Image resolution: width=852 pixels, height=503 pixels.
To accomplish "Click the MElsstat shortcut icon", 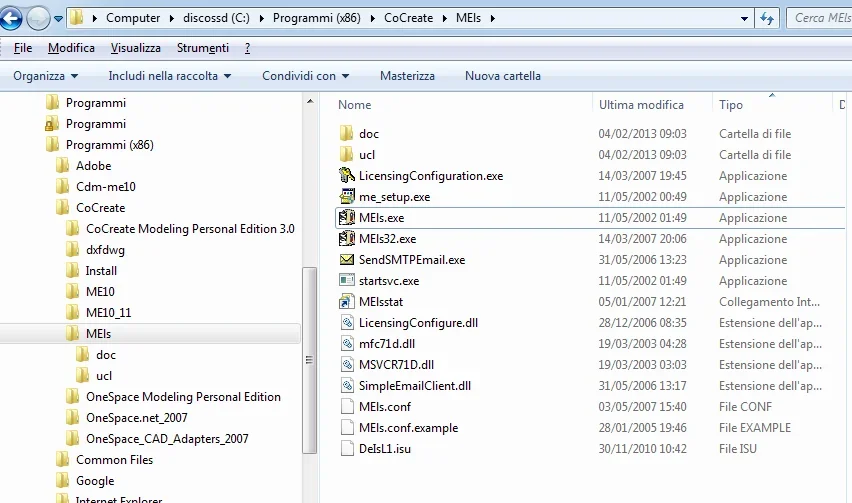I will [347, 302].
